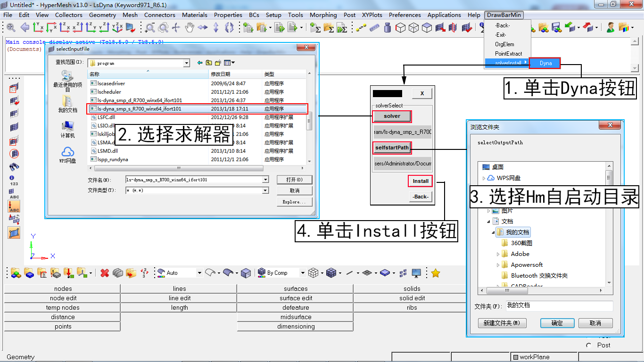This screenshot has width=644, height=362.
Task: Click the user profile icon in toolbar
Action: [611, 28]
